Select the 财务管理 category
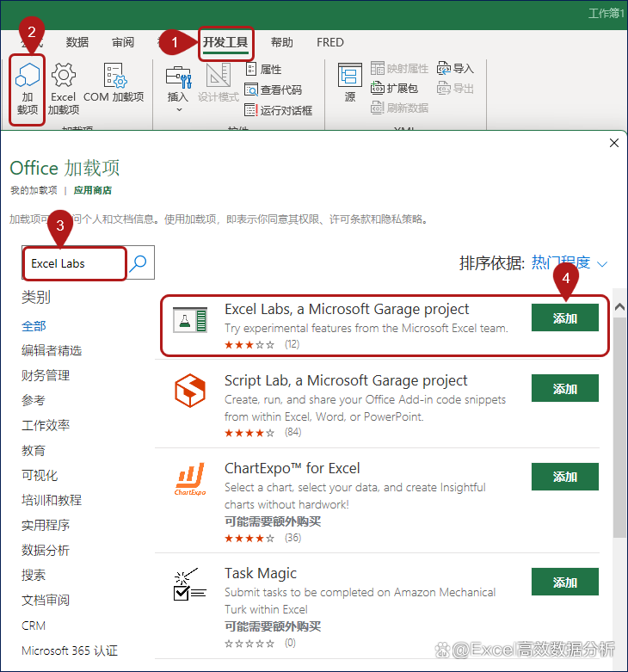Screen dimensions: 628x672 point(46,375)
